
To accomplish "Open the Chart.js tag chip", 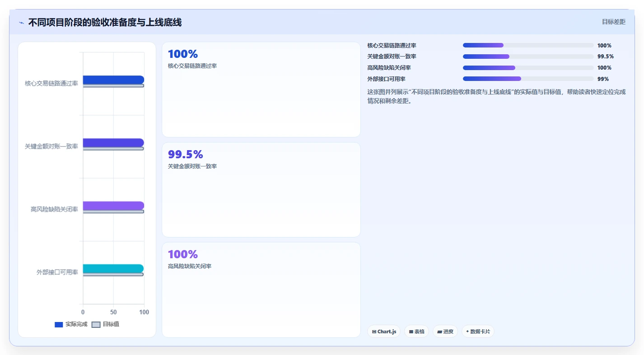I will point(384,331).
